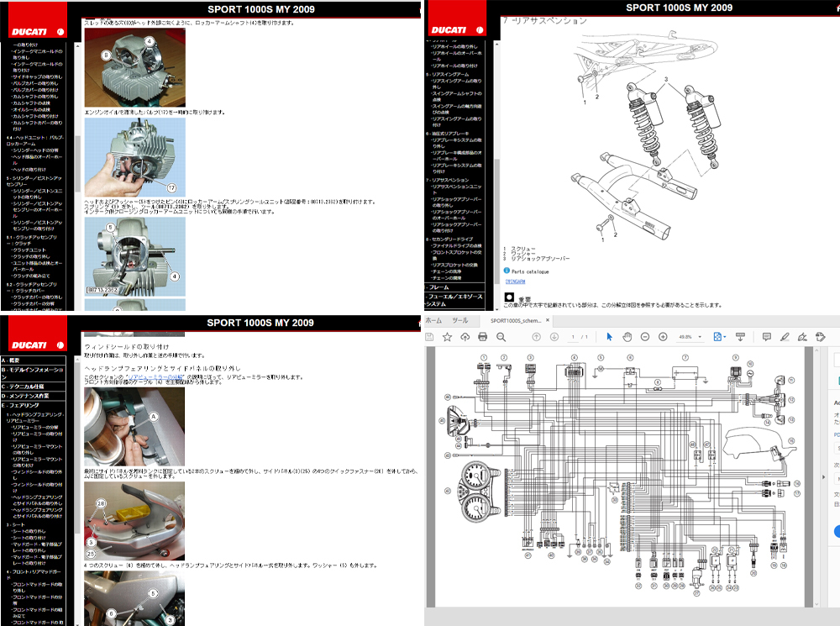Click the fairing photo labeled 28
840x626 pixels.
[134, 521]
